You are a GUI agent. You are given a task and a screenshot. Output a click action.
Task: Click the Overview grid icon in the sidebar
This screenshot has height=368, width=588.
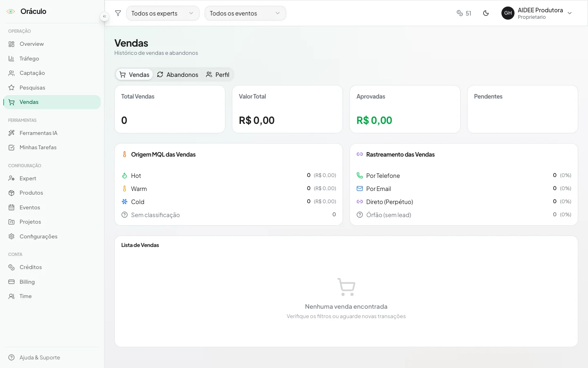coord(11,44)
